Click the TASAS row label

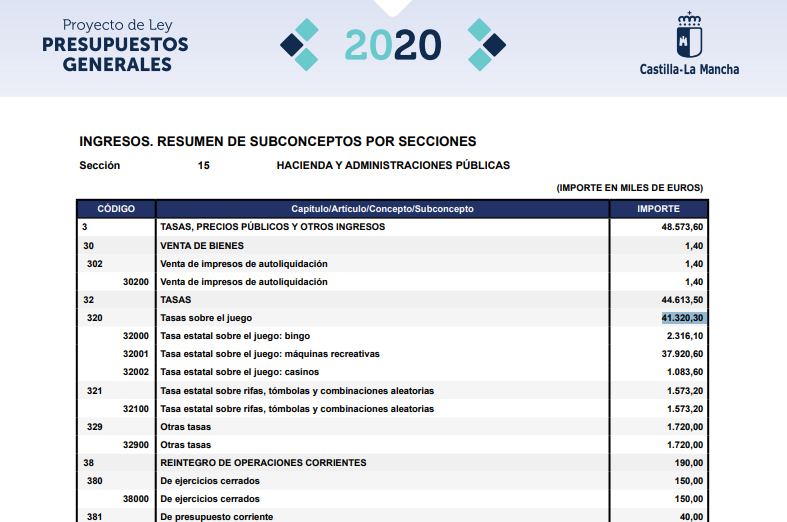[176, 300]
